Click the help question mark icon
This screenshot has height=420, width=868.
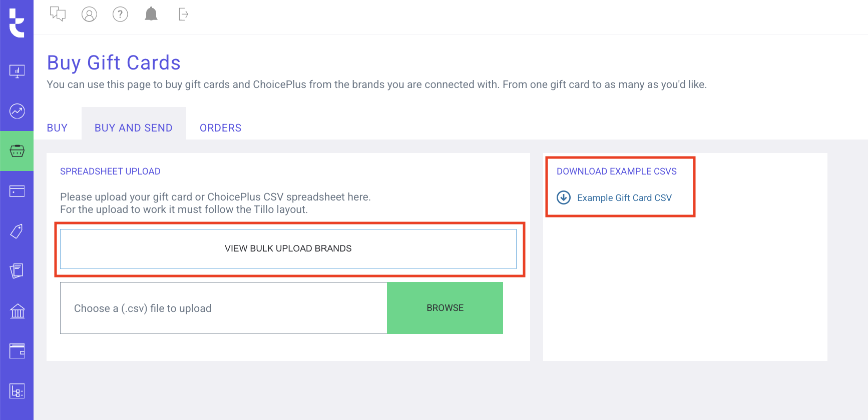coord(120,14)
